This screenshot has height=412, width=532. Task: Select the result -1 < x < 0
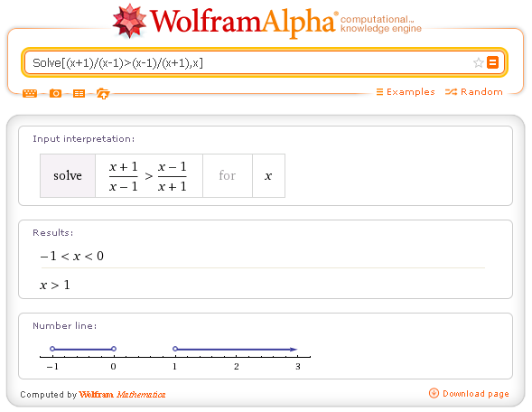(71, 256)
